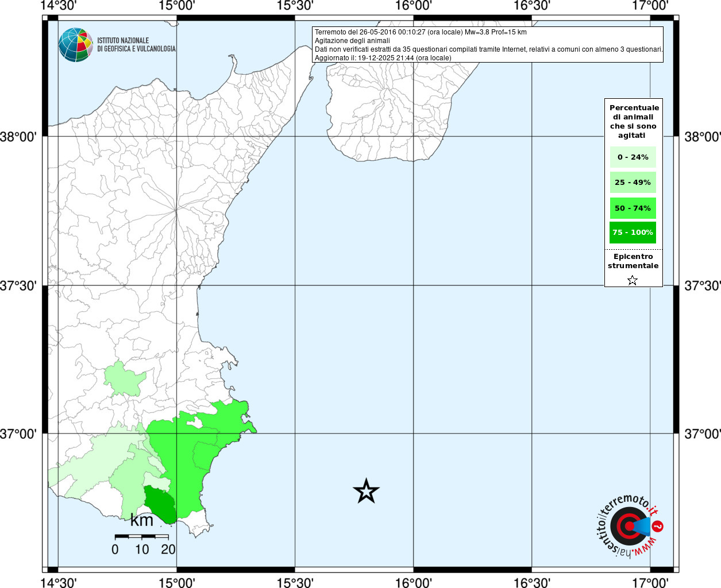This screenshot has width=721, height=588.
Task: Click the left axis label 37°30'
Action: tap(18, 286)
